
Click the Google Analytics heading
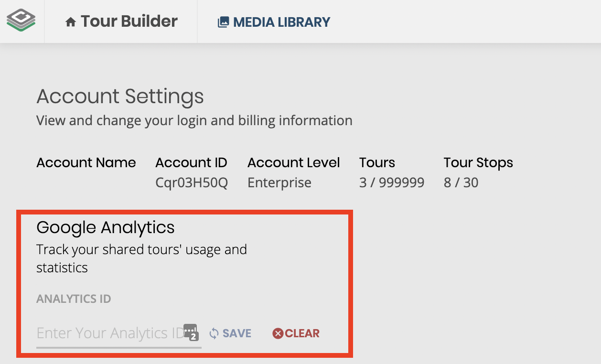(x=106, y=227)
